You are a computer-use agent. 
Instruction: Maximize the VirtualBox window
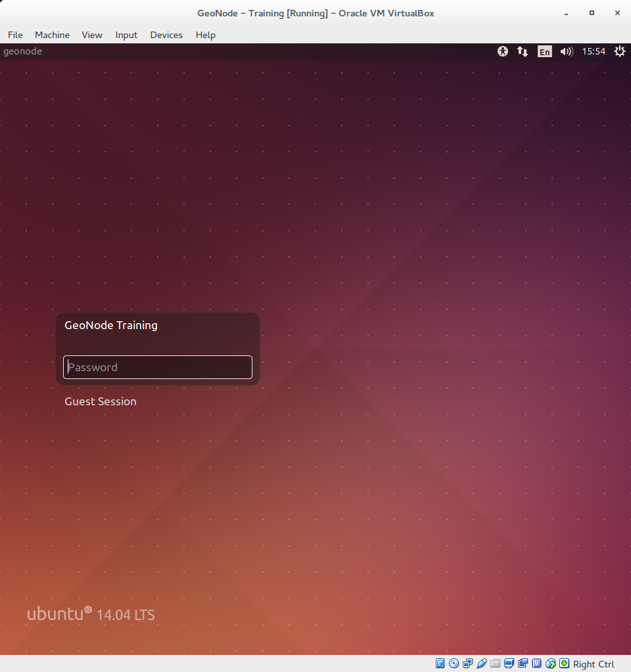[x=592, y=13]
